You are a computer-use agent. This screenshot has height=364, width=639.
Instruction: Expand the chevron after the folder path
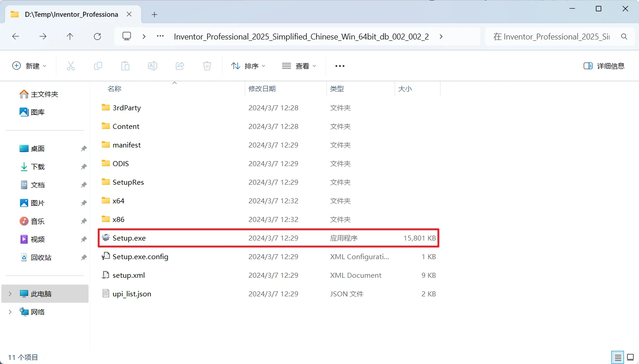pyautogui.click(x=441, y=36)
